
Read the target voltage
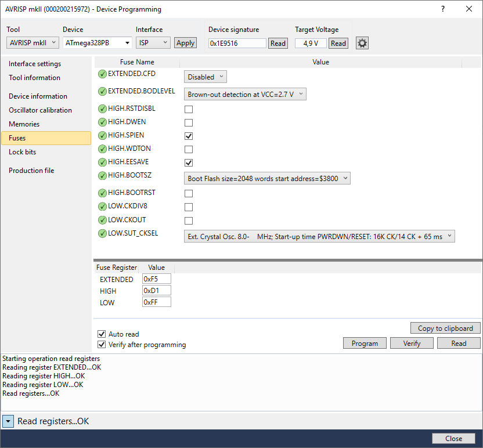[338, 43]
